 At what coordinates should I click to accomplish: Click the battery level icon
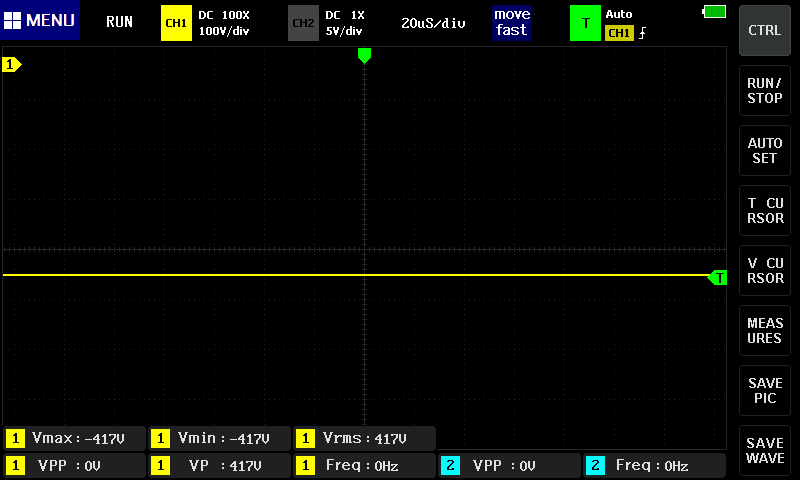(x=715, y=11)
